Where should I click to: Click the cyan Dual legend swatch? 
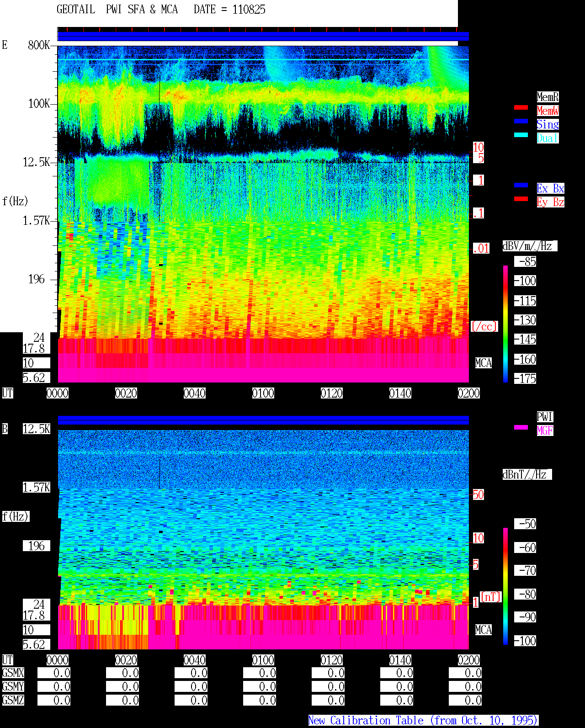521,135
